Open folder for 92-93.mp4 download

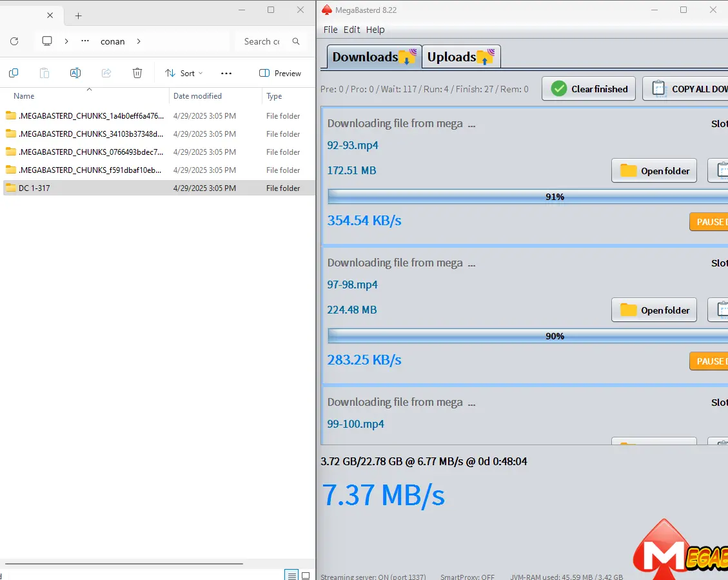(654, 170)
